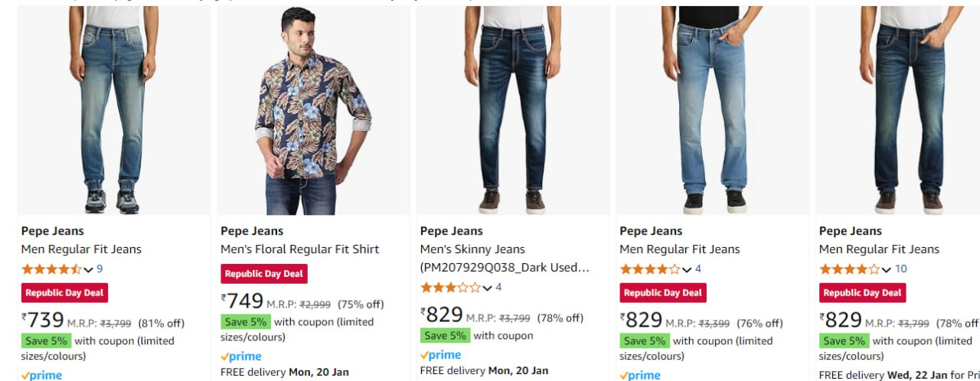Click the Men's Skinny Jeans star rating
The height and width of the screenshot is (381, 980).
pos(450,288)
